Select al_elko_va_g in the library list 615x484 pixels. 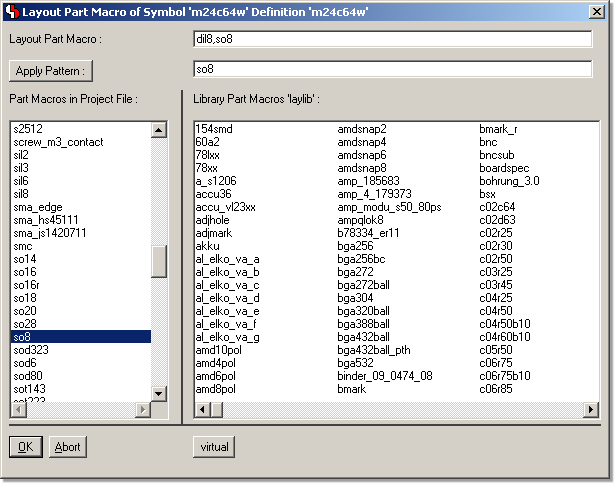point(227,337)
